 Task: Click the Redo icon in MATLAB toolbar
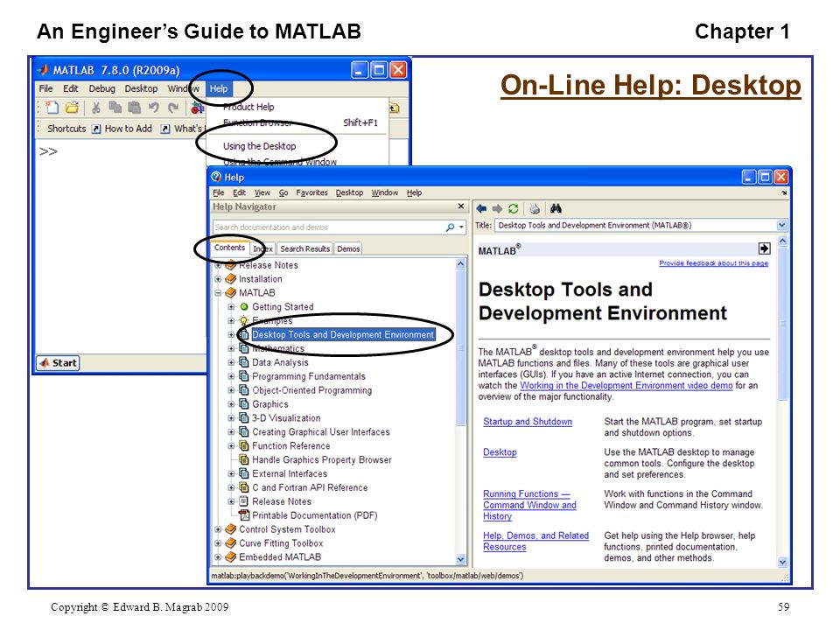(x=173, y=108)
